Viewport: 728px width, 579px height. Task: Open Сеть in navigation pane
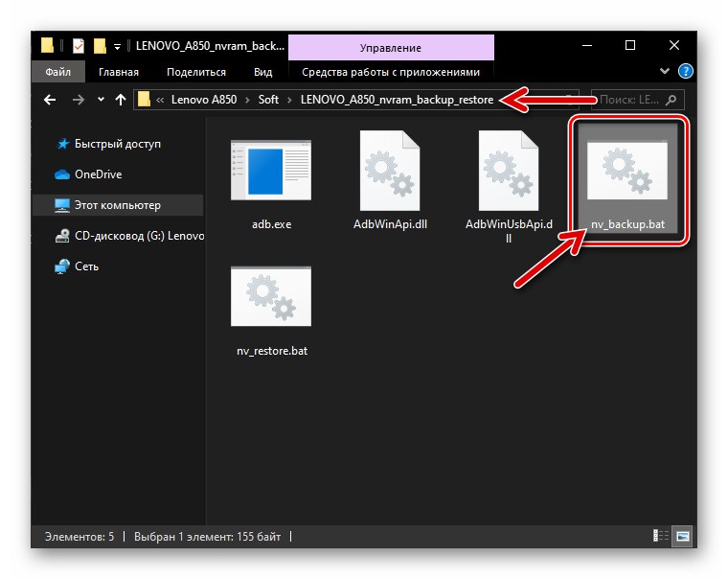click(86, 266)
